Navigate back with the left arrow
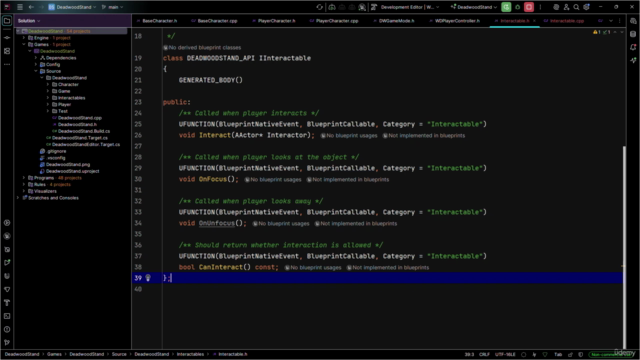 31,7
